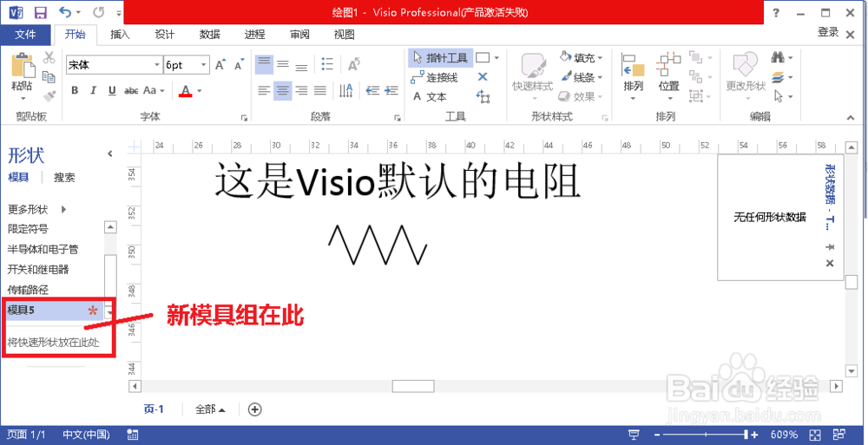Switch to the 审阅 tab
Image resolution: width=868 pixels, height=445 pixels.
click(x=299, y=35)
